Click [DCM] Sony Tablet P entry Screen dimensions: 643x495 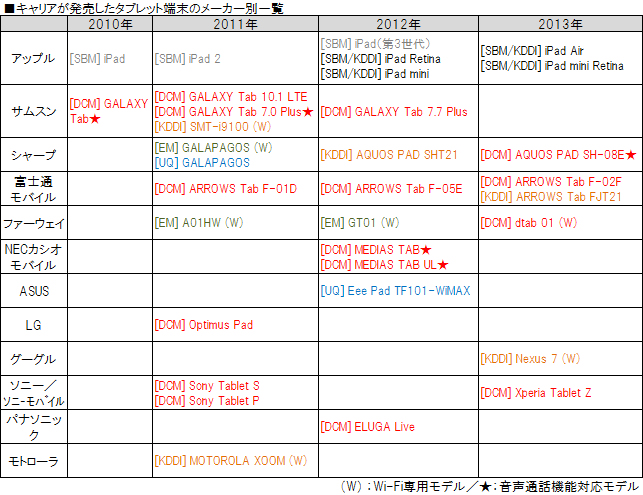point(207,401)
